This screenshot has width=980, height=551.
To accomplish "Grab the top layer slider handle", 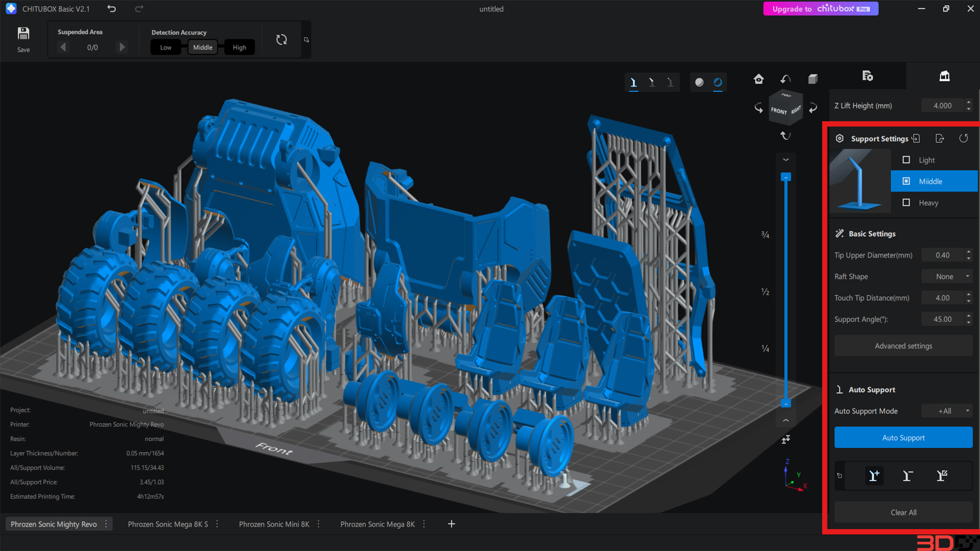I will 786,177.
